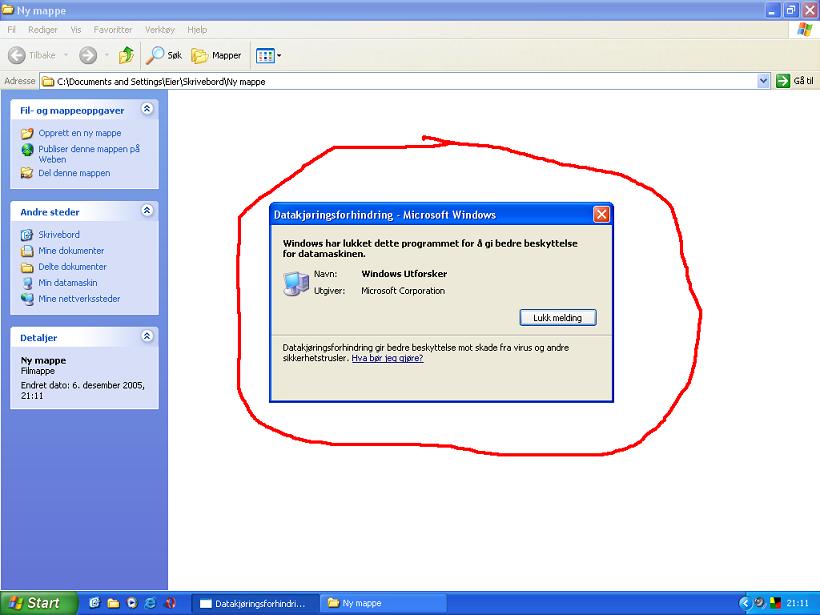The image size is (820, 615).
Task: Click the Ny mappe title bar folder icon
Action: click(7, 10)
